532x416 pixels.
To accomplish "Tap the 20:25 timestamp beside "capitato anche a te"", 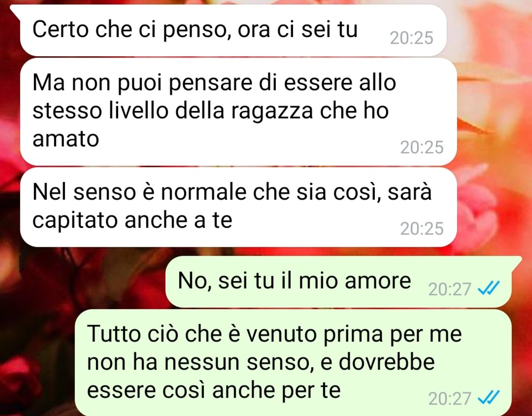I will [422, 229].
